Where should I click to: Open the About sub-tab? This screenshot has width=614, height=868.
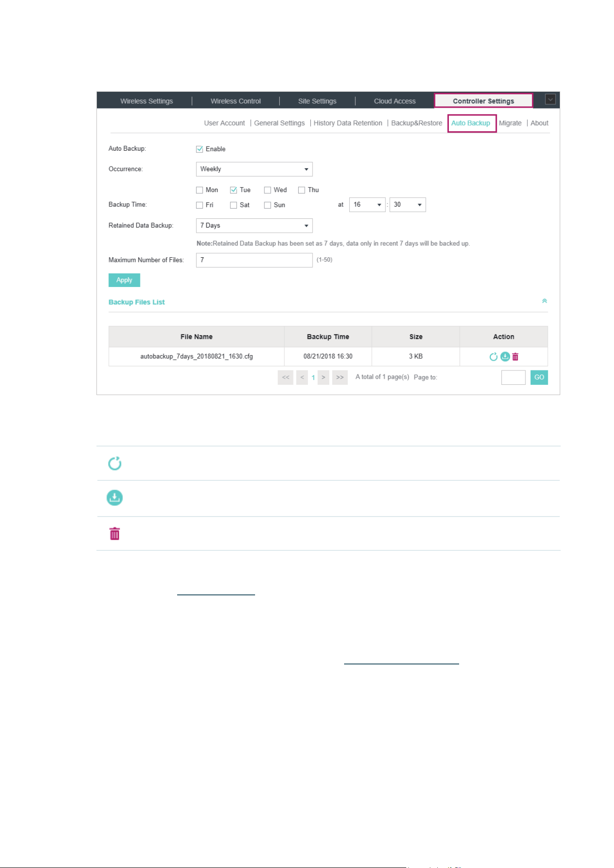pos(539,123)
